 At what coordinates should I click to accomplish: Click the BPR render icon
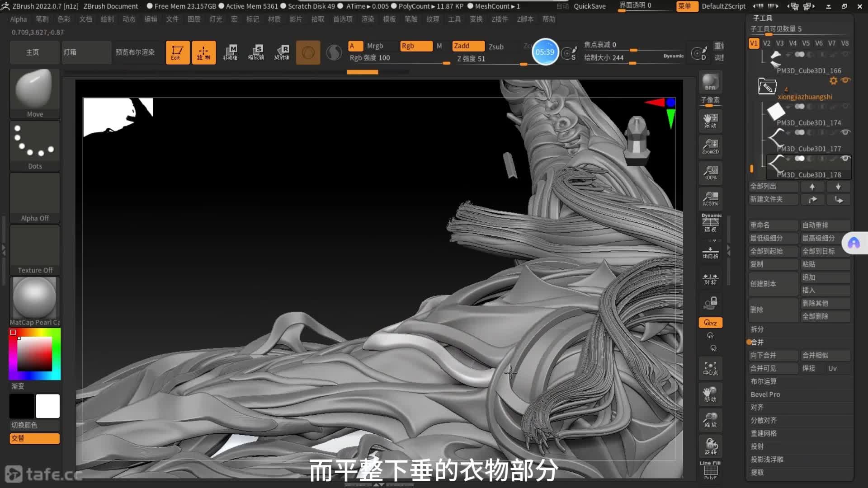(x=710, y=82)
